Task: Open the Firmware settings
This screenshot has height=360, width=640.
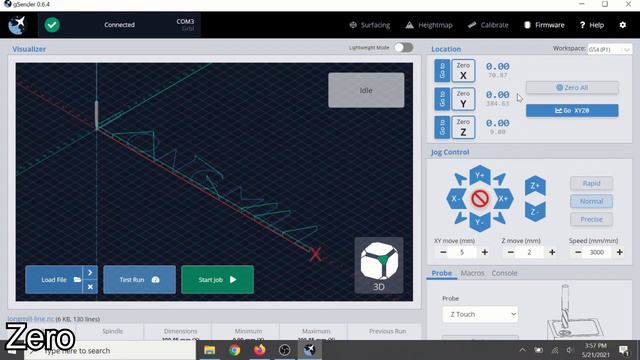Action: (544, 25)
